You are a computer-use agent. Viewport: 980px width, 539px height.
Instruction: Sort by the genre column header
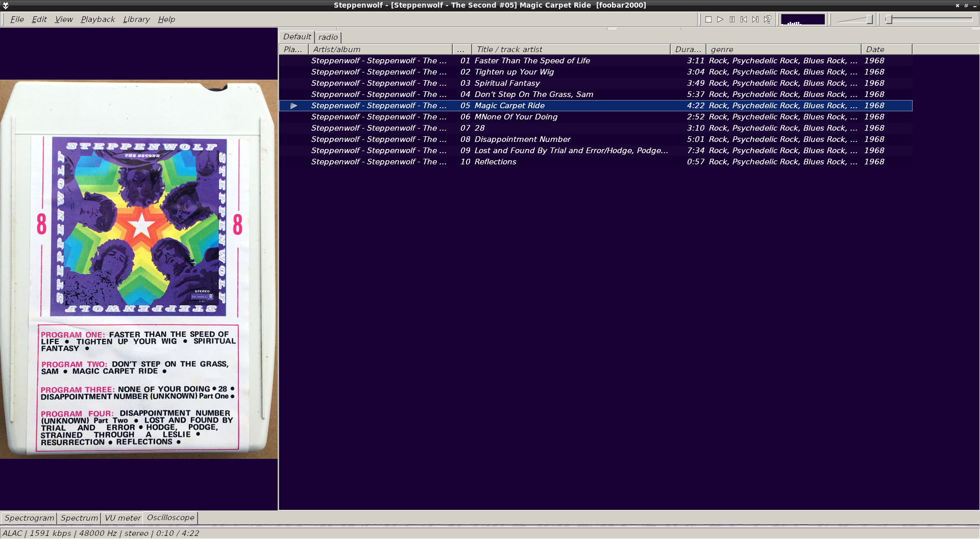click(783, 50)
